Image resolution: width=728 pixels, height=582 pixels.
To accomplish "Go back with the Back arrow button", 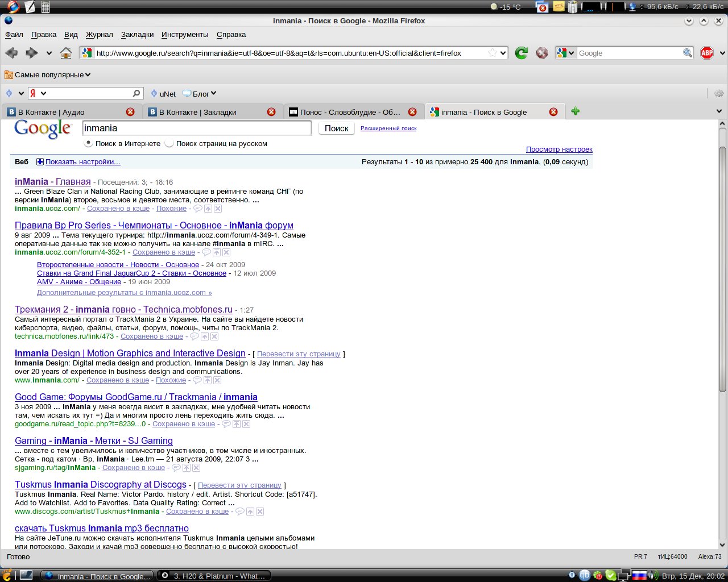I will pos(11,53).
